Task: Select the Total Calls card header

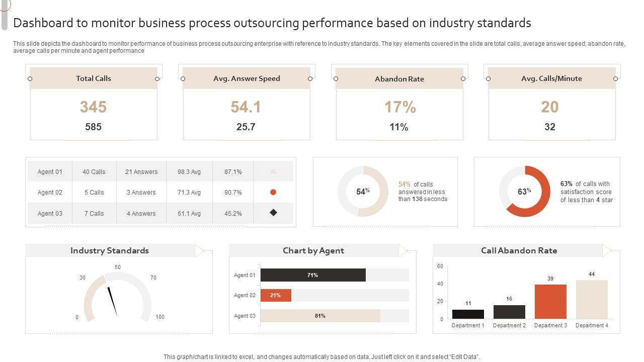Action: (94, 78)
